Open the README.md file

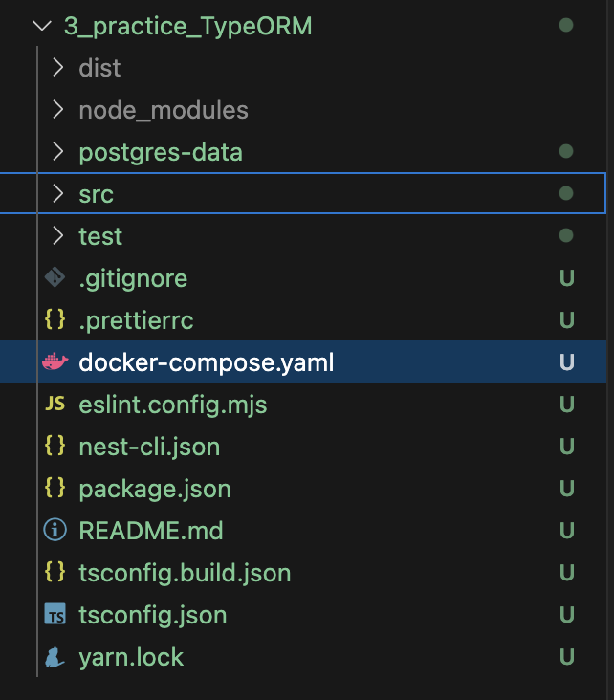[151, 531]
